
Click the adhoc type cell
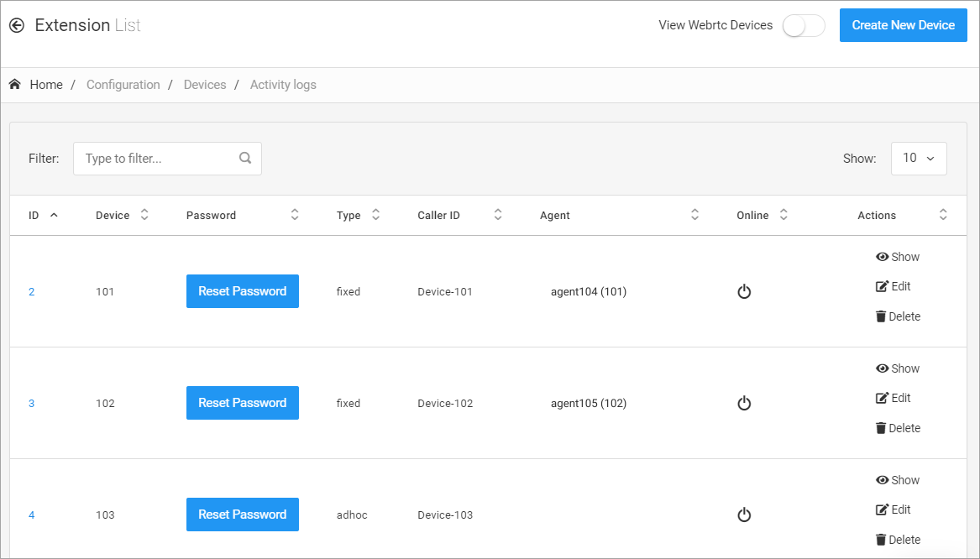click(352, 515)
